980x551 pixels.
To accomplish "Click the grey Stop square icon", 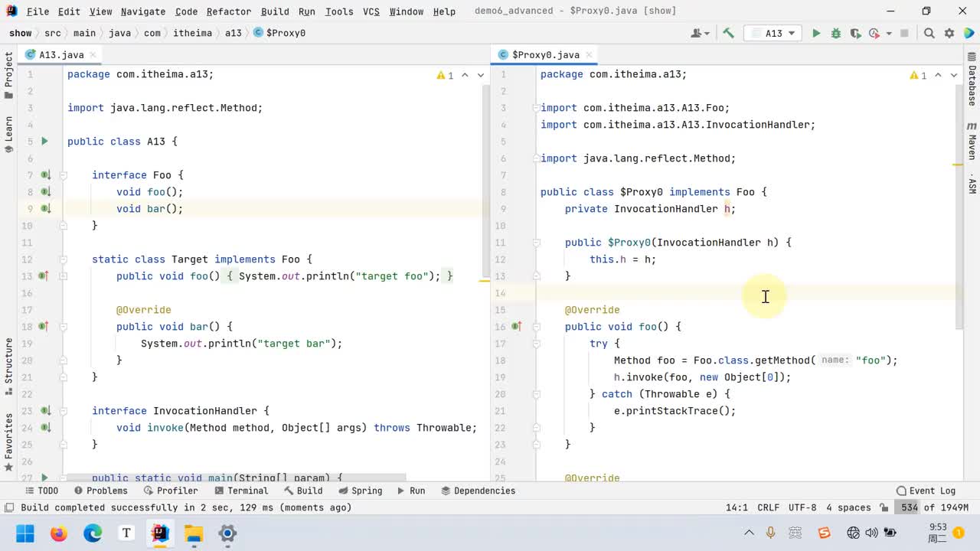I will click(904, 33).
